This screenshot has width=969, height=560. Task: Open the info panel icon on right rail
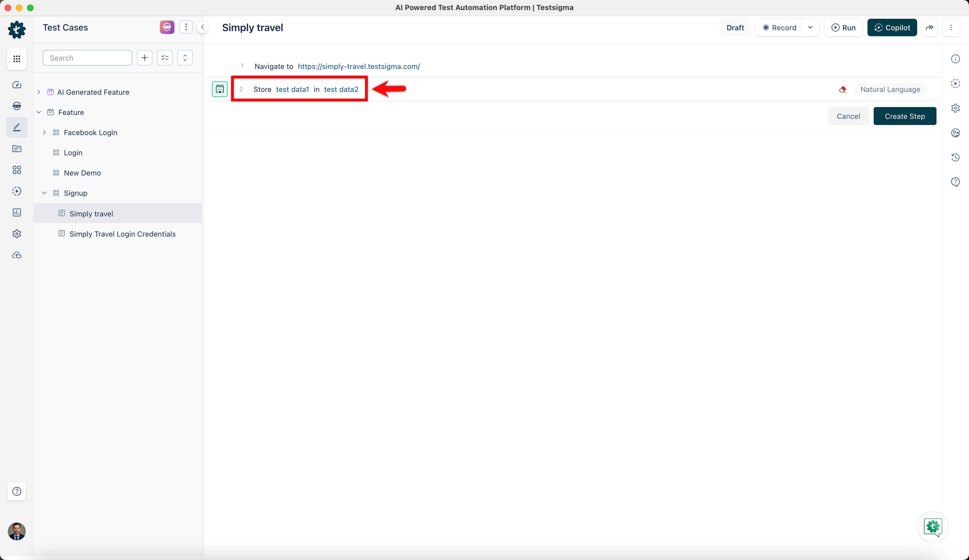956,59
